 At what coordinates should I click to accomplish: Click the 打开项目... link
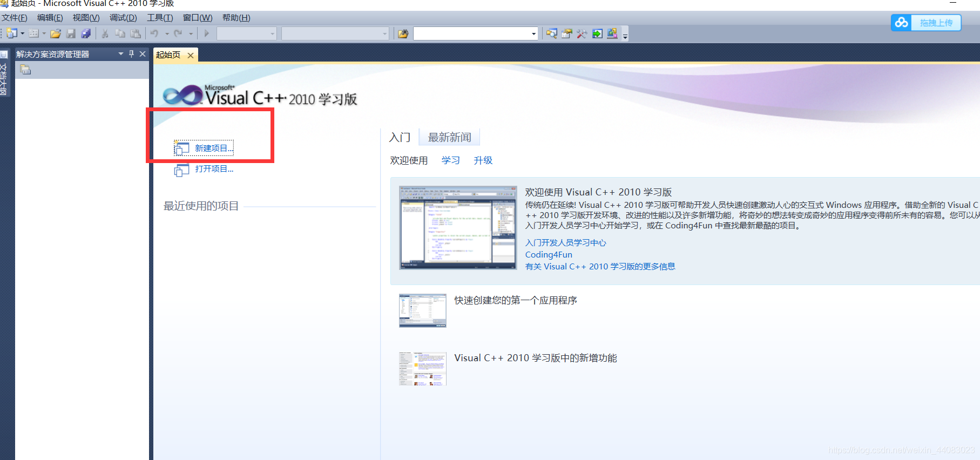(x=214, y=168)
